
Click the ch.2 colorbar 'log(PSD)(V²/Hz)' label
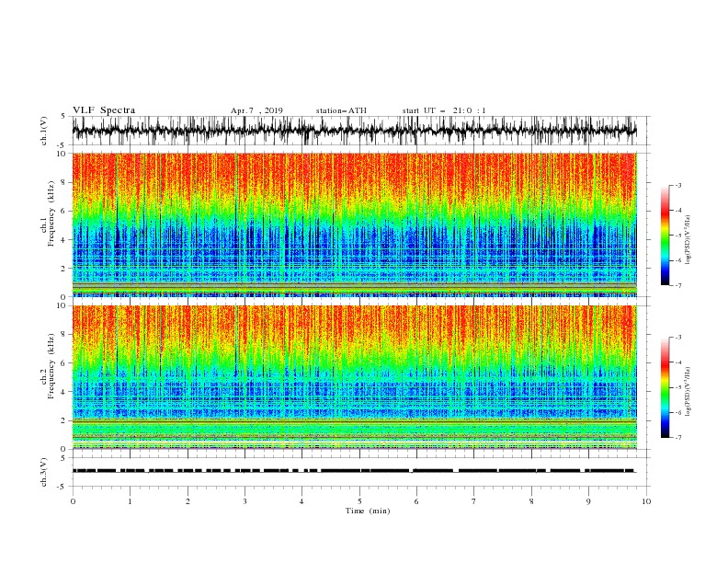pyautogui.click(x=688, y=392)
